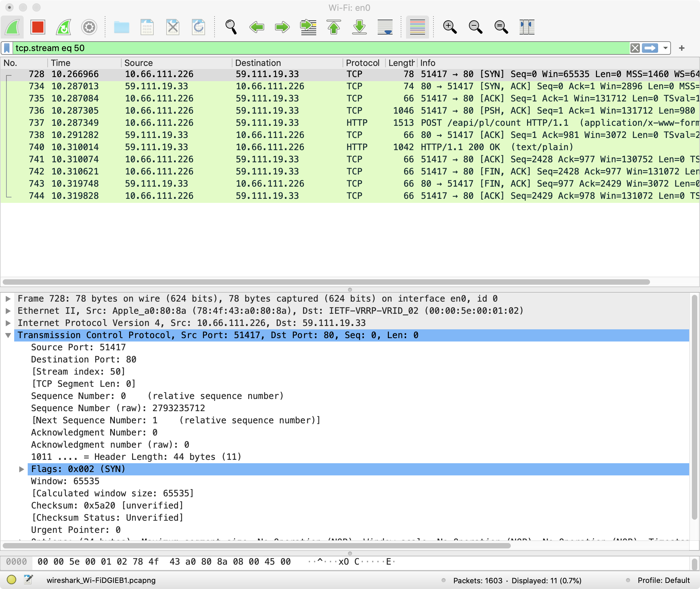Click the red Stop capturing packets button
Screen dimensions: 700x589
pos(37,27)
